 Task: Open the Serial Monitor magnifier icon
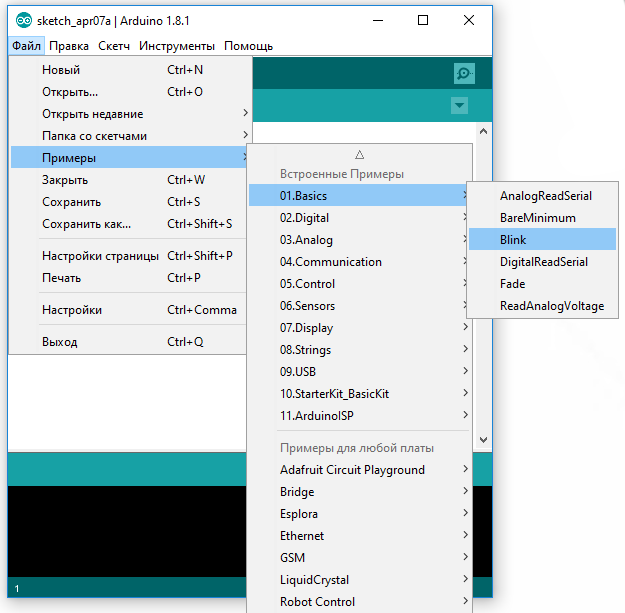tap(464, 73)
